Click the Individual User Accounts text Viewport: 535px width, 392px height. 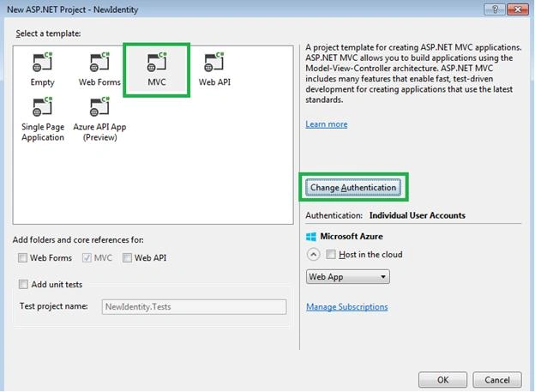click(x=418, y=215)
